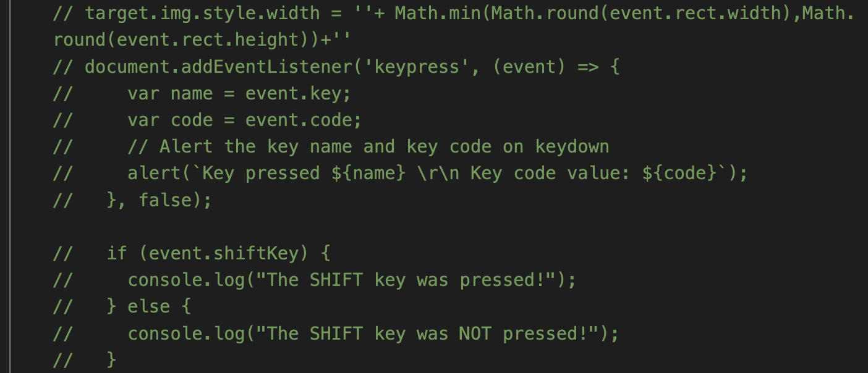Place cursor on 'event.code'

coord(299,120)
